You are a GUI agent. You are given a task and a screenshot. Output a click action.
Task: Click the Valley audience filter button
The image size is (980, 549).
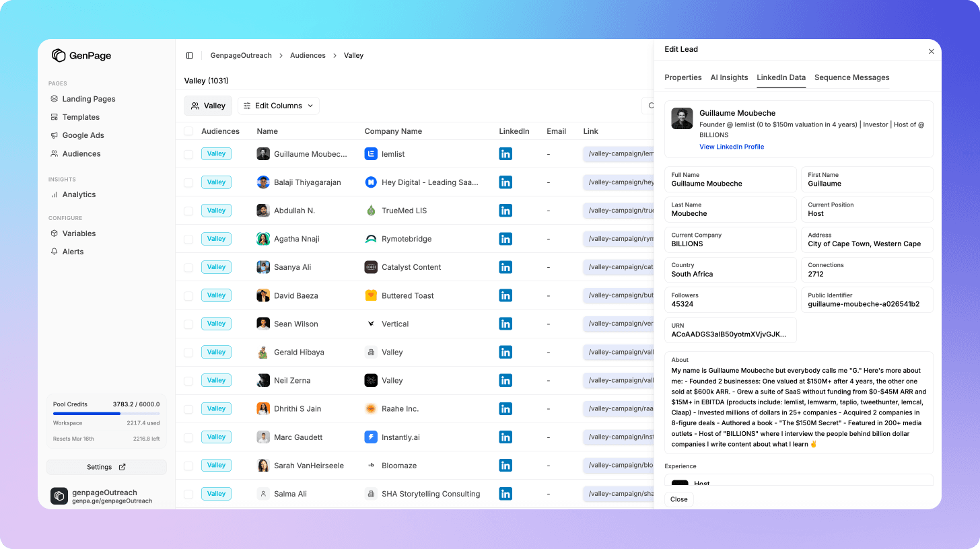tap(208, 106)
